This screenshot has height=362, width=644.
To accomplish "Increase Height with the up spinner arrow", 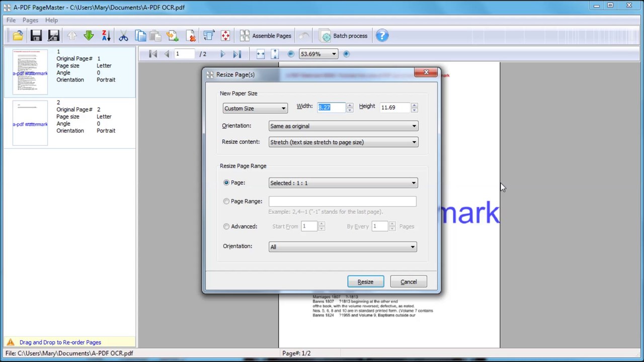I will (x=414, y=105).
